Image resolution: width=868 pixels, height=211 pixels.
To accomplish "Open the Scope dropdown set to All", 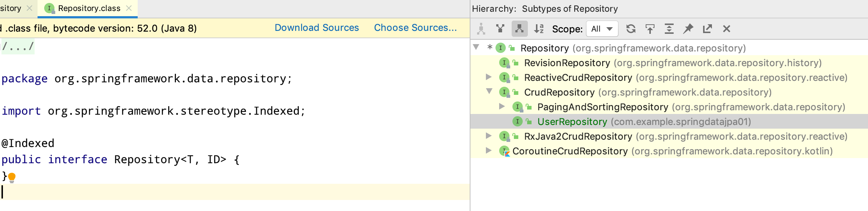I will 602,29.
